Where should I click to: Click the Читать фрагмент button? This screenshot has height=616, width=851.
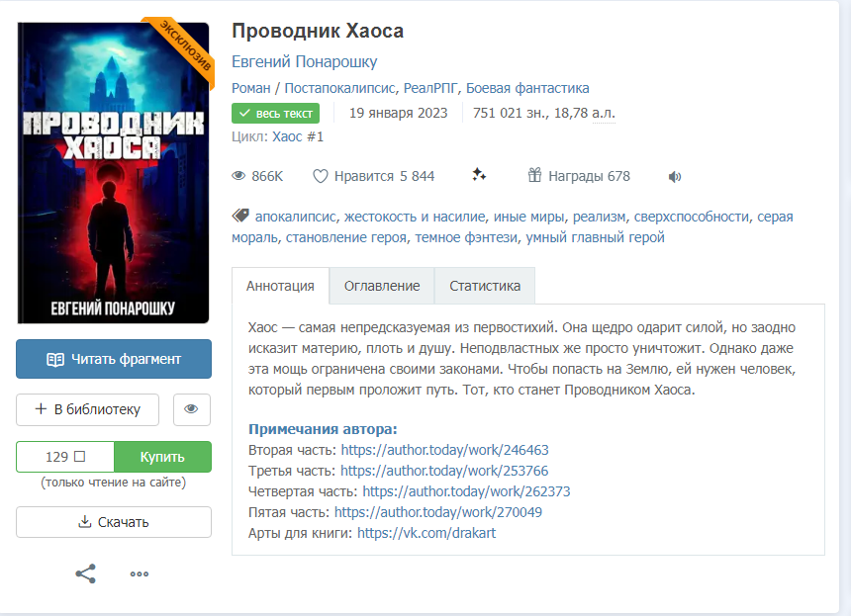point(114,359)
